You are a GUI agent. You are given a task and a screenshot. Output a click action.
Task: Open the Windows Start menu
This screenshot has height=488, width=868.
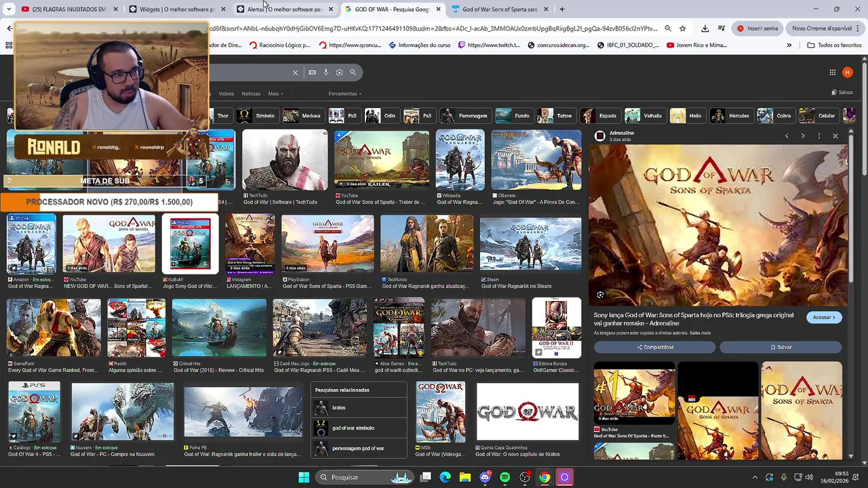point(304,477)
